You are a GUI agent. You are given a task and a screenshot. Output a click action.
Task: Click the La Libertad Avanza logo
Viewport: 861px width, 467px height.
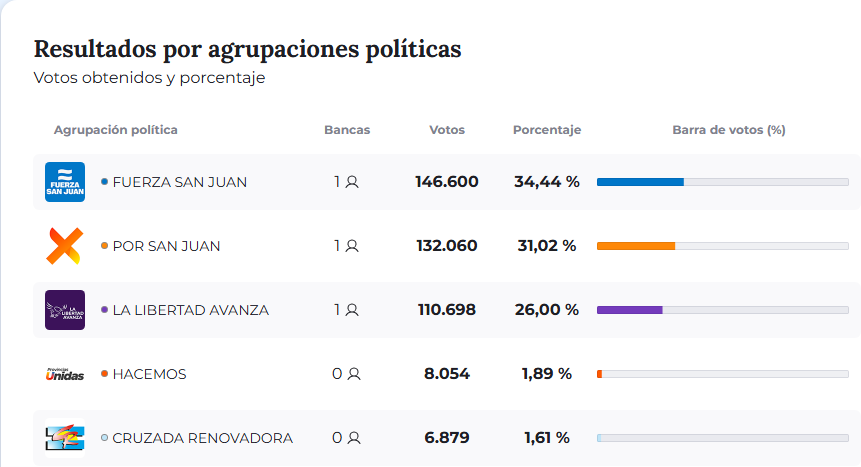[65, 310]
